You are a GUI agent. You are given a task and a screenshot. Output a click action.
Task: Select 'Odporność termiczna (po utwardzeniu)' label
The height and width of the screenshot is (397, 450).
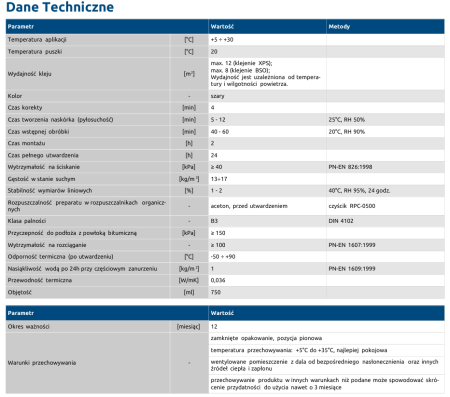pos(60,257)
